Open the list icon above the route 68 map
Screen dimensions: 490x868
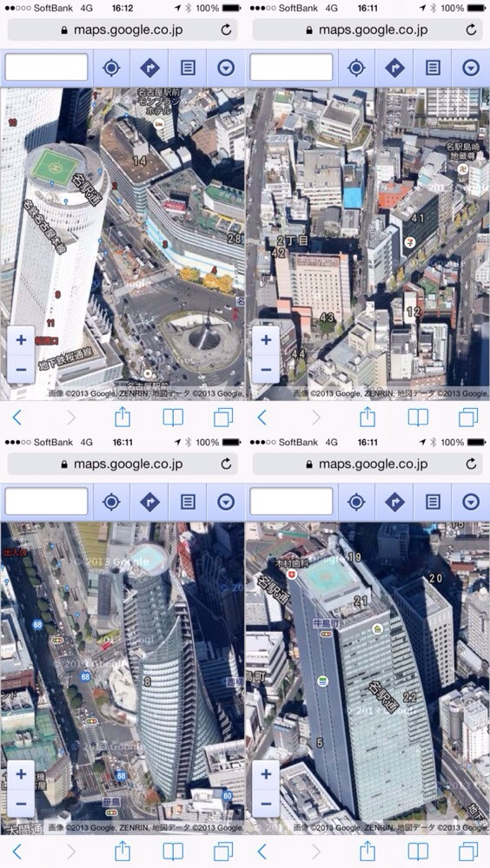(x=188, y=502)
